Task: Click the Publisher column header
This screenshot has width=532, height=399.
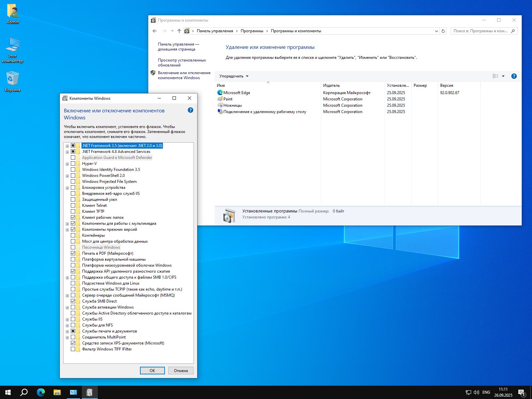Action: click(x=352, y=85)
